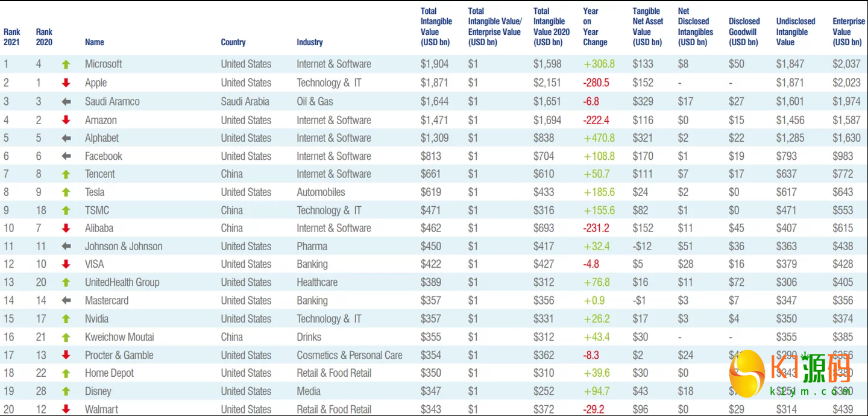Click the "Cosmetics & Personal Care" industry cell

coord(350,355)
